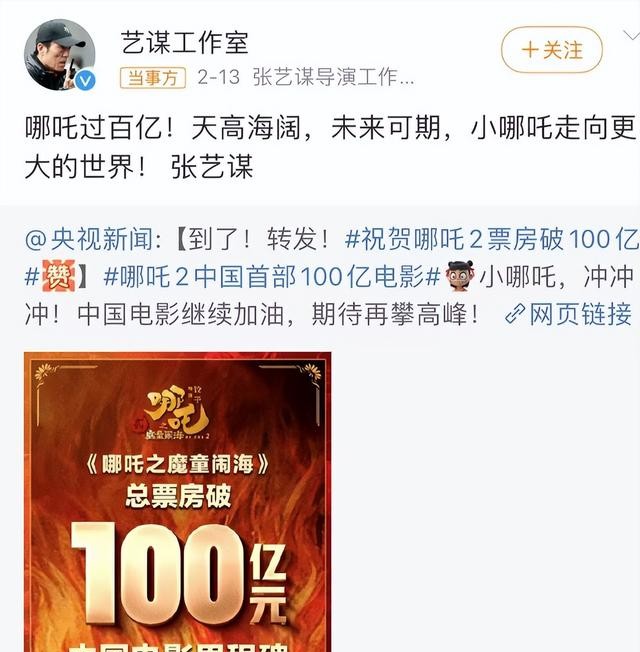Open the Nezha 100亿 poster thumbnail
The width and height of the screenshot is (640, 652).
178,502
